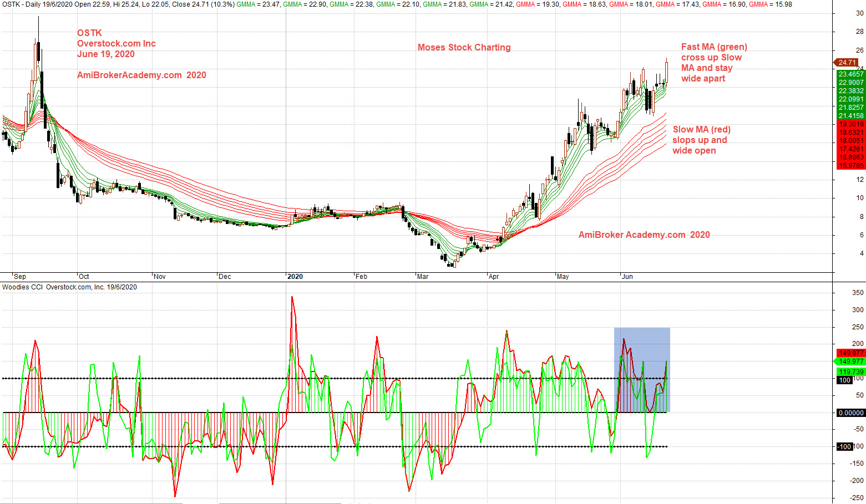Select the 15.9785 red GMMA value label
The width and height of the screenshot is (866, 504).
(x=850, y=166)
